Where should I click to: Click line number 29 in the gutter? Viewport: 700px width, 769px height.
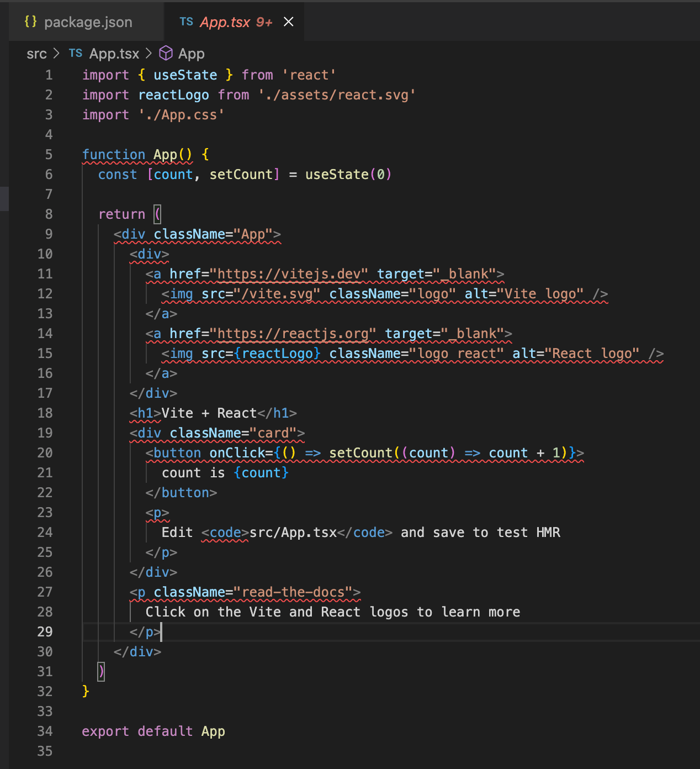click(x=45, y=632)
